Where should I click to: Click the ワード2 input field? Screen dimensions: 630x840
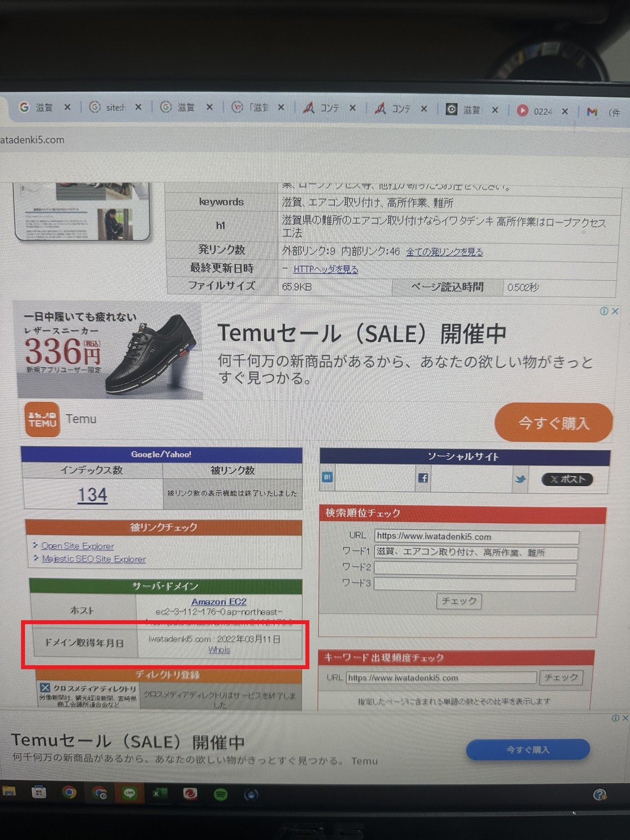475,569
